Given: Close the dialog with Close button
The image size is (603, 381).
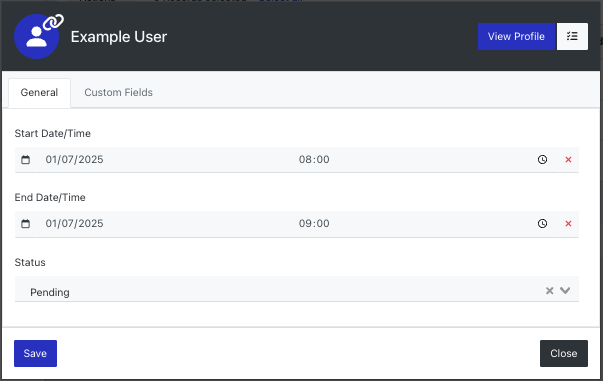Looking at the screenshot, I should coord(564,353).
